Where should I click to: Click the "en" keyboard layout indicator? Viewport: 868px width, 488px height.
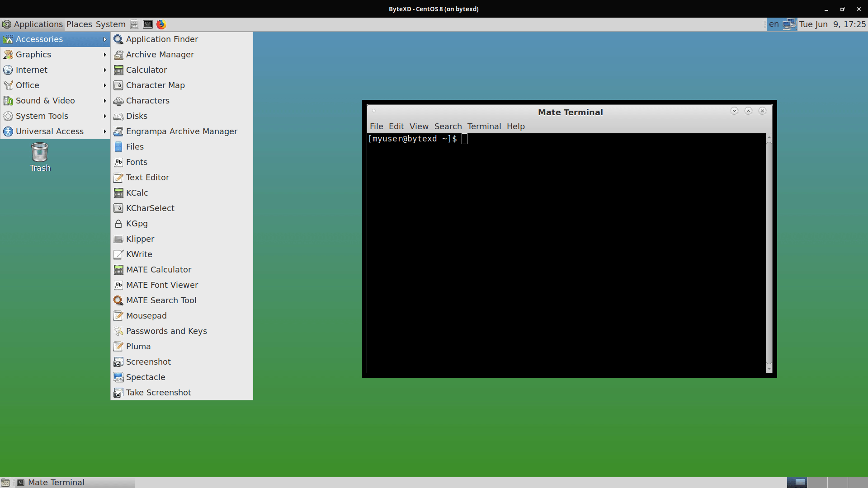coord(774,24)
